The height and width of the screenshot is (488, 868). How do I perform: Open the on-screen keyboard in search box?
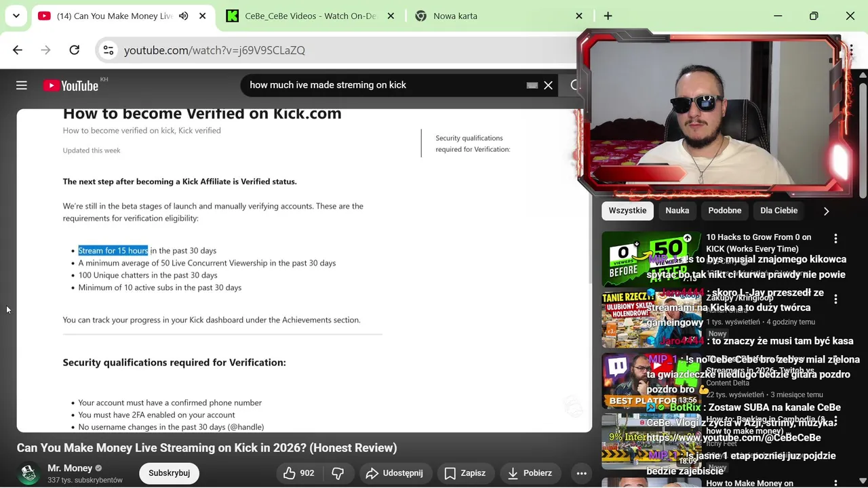[x=532, y=85]
